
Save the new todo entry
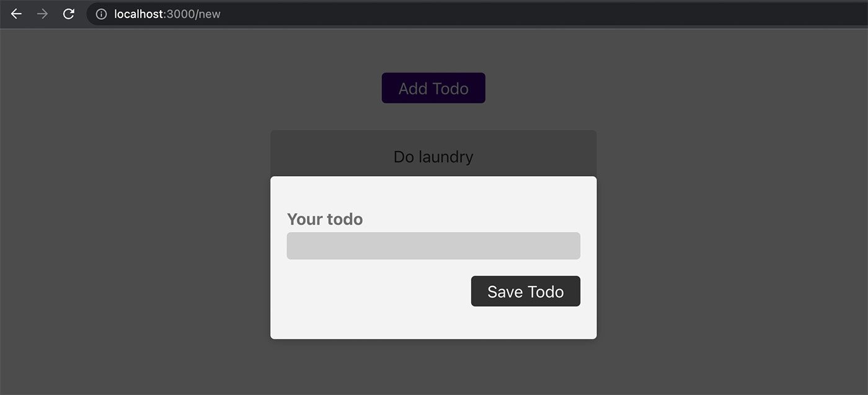(525, 291)
